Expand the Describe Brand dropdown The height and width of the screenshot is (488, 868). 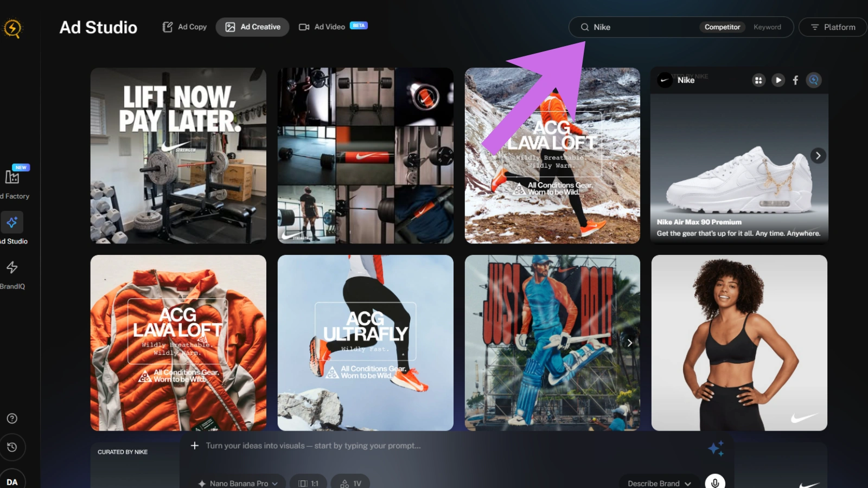[659, 483]
